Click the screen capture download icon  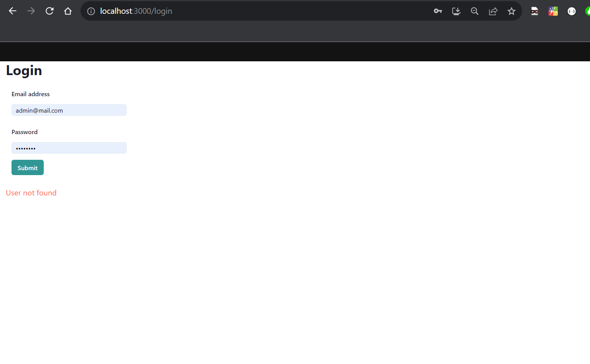[x=456, y=11]
